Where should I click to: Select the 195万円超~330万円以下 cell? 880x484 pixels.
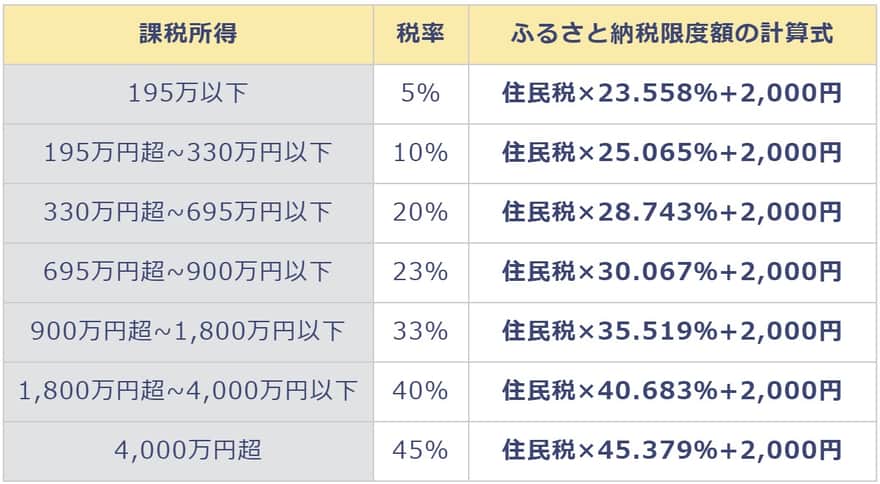tap(188, 154)
